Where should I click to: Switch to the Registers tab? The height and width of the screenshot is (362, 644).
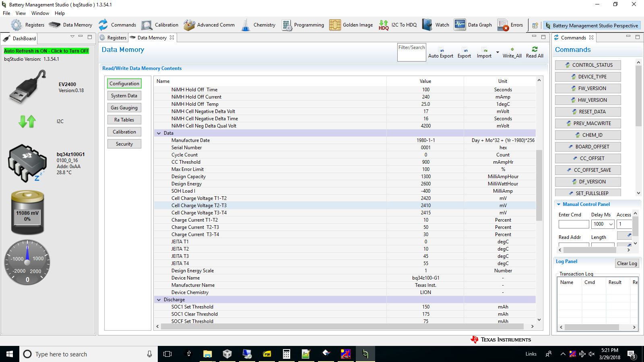coord(113,38)
